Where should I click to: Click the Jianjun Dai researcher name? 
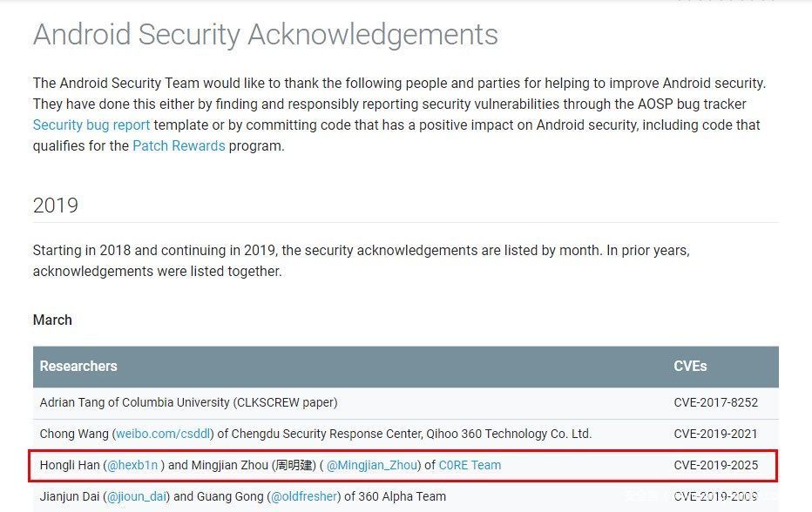point(71,496)
